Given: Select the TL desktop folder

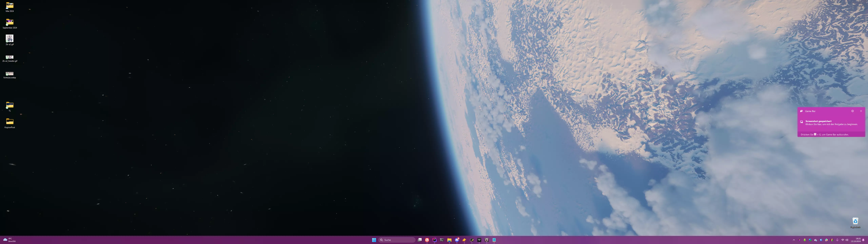Looking at the screenshot, I should [x=10, y=107].
